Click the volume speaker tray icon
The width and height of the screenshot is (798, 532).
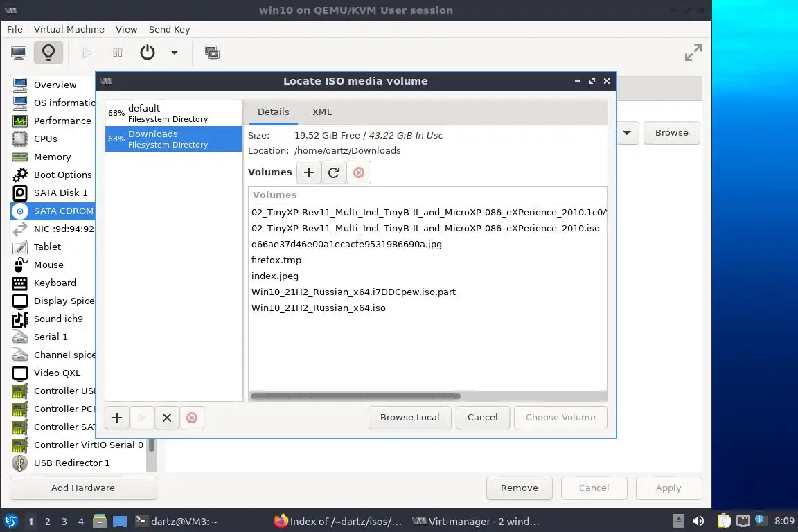(x=699, y=522)
